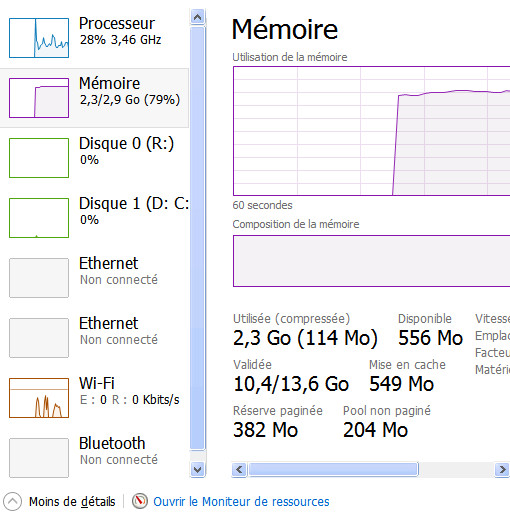Image resolution: width=510 pixels, height=518 pixels.
Task: Click Moins de détails label
Action: (72, 502)
